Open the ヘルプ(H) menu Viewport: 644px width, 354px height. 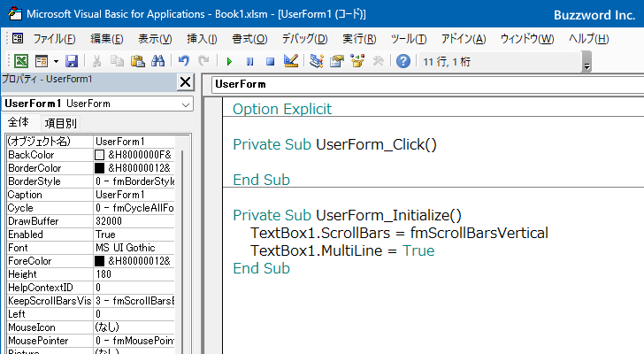pos(588,39)
